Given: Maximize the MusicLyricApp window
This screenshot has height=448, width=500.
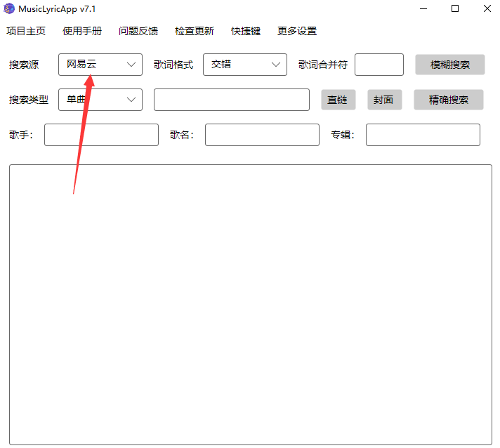Looking at the screenshot, I should point(455,8).
